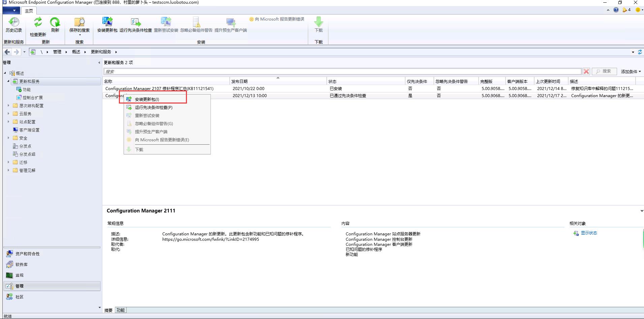
Task: Open the help question mark icon
Action: click(616, 10)
